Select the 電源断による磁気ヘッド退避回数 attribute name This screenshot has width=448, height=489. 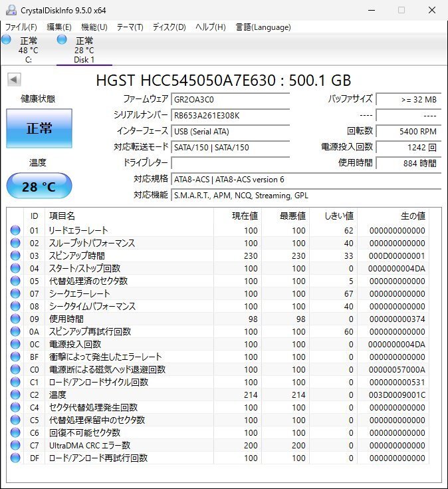[x=108, y=369]
